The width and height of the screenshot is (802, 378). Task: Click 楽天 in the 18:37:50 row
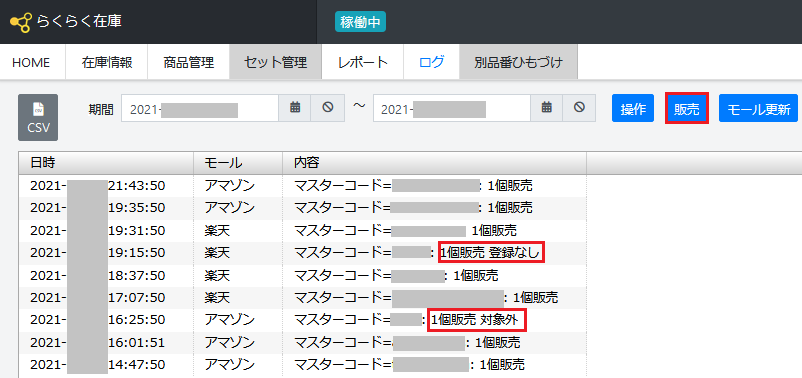pyautogui.click(x=217, y=276)
